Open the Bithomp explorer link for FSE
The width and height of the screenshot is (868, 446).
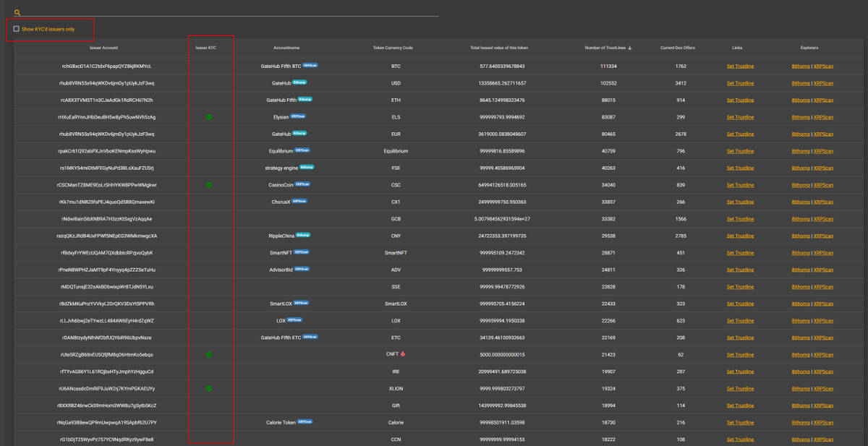pos(801,168)
